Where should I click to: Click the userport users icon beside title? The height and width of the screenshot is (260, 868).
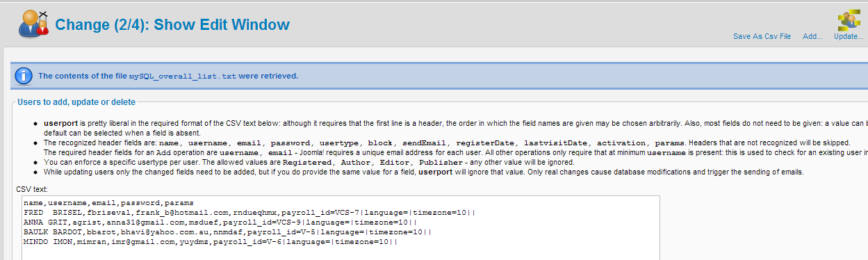pyautogui.click(x=33, y=24)
